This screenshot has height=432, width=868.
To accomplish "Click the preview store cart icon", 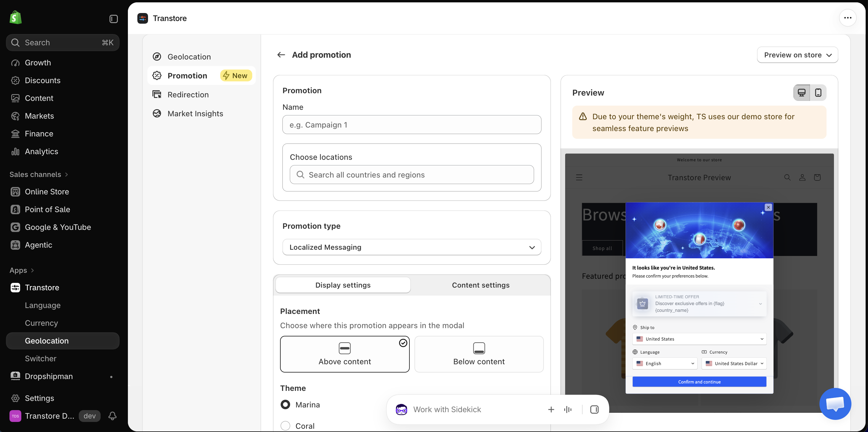I will (x=817, y=178).
